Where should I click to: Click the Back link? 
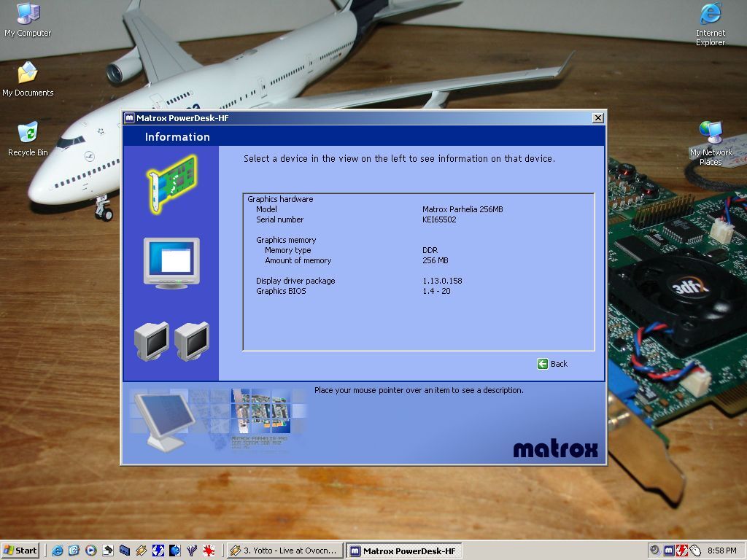pyautogui.click(x=559, y=364)
